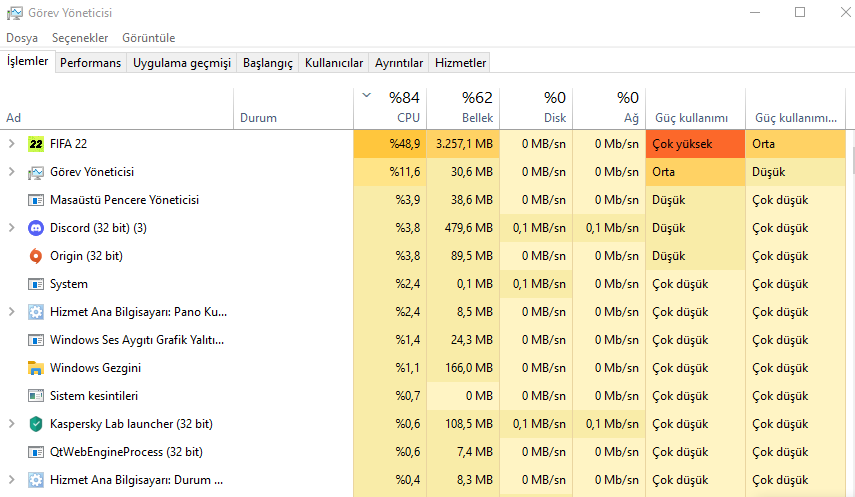Screen dimensions: 855x497
Task: Sort by the Durum column header
Action: point(293,109)
